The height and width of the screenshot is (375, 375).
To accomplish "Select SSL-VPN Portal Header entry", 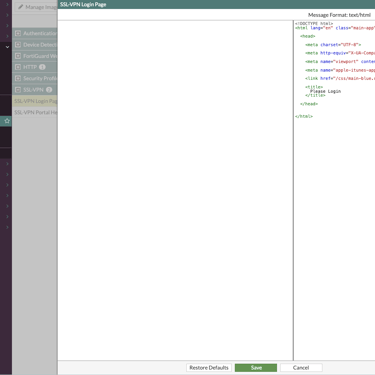I will [x=35, y=112].
